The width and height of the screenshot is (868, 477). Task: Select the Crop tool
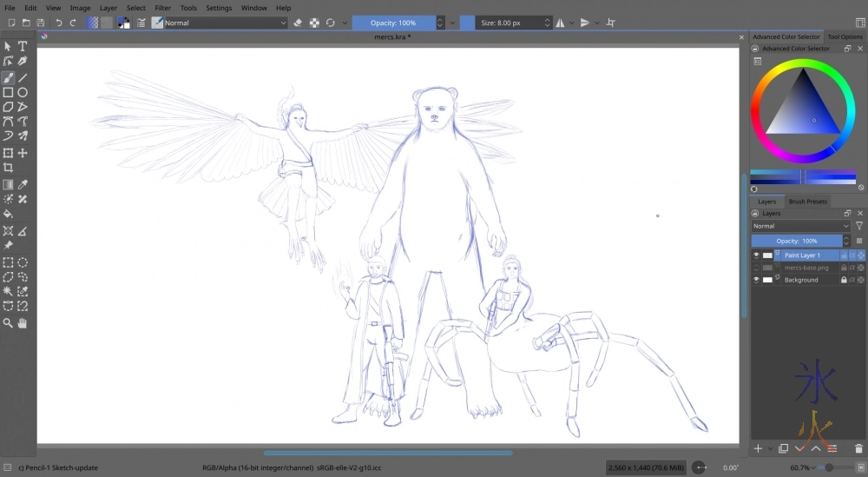[x=8, y=168]
